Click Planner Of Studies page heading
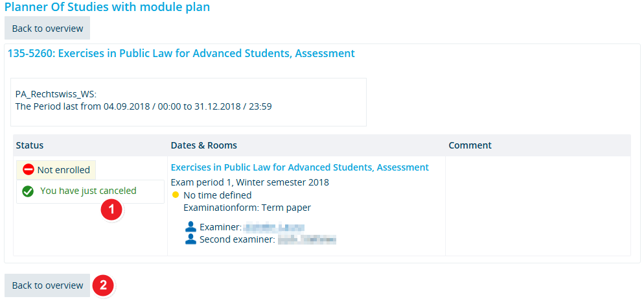The width and height of the screenshot is (644, 301). (107, 7)
